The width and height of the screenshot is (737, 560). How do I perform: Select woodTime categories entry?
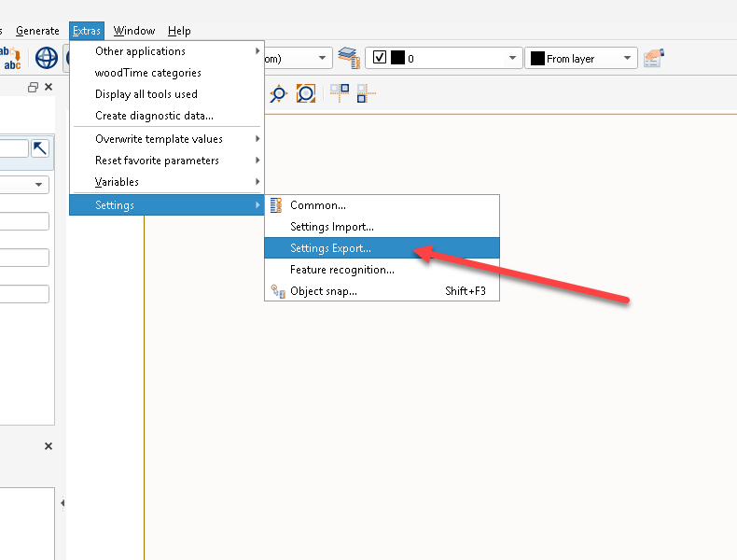click(167, 73)
